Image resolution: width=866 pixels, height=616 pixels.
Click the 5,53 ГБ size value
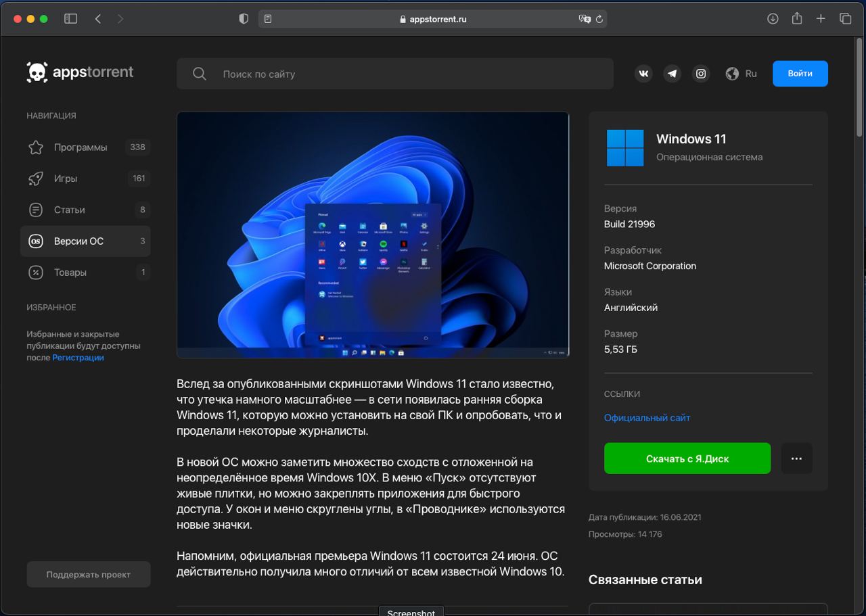point(620,350)
